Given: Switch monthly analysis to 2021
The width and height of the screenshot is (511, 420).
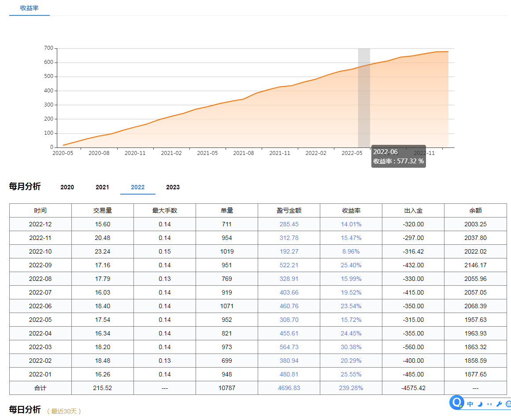Looking at the screenshot, I should (102, 187).
